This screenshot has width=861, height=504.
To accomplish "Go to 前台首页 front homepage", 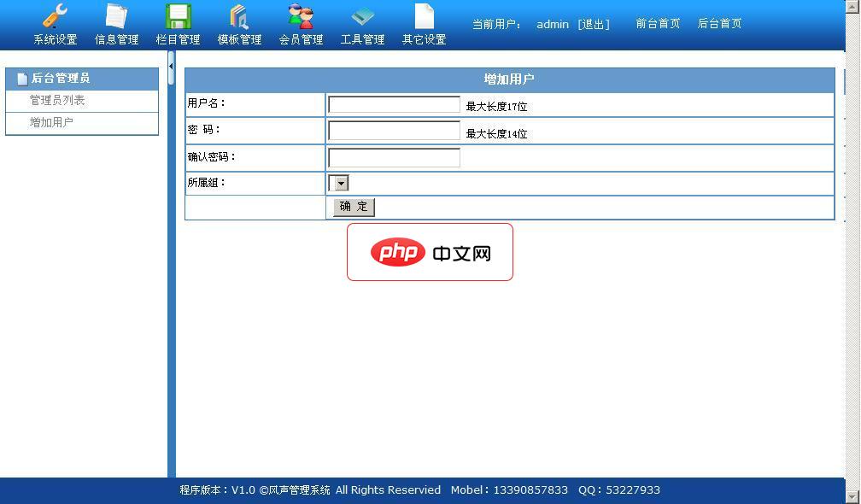I will (x=658, y=23).
